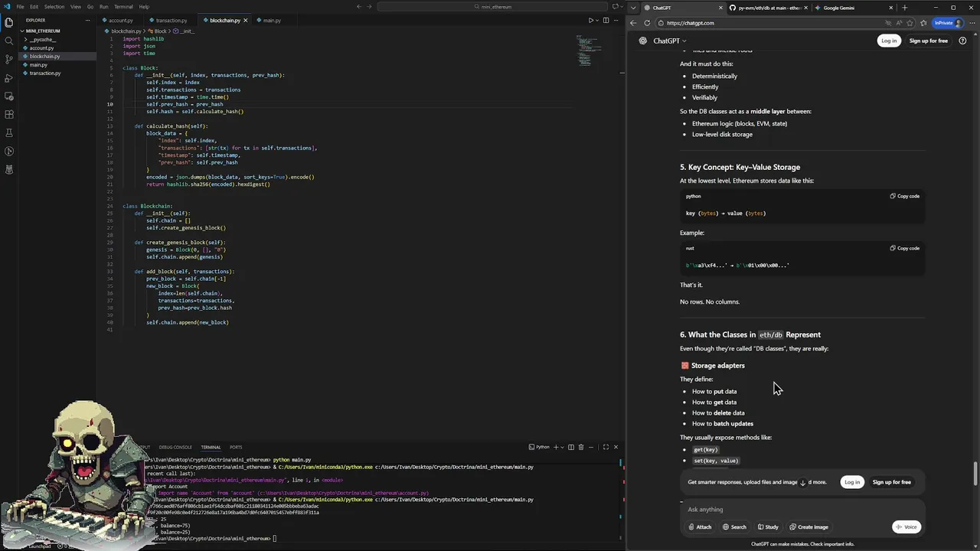
Task: Open the Run and Debug view
Action: (9, 78)
